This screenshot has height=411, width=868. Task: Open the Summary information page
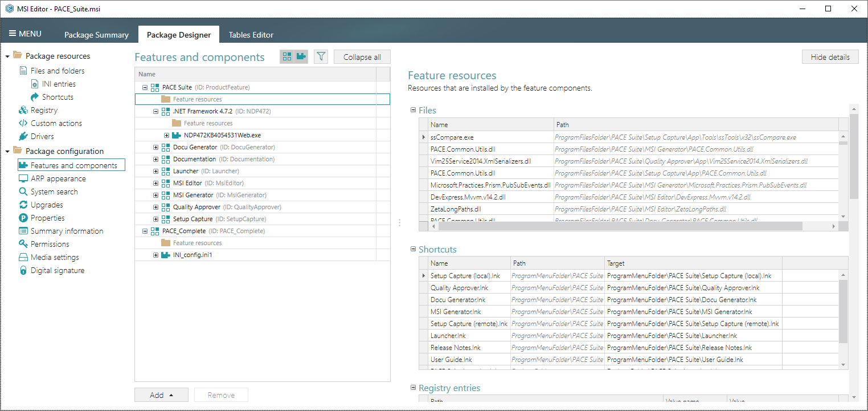point(67,231)
